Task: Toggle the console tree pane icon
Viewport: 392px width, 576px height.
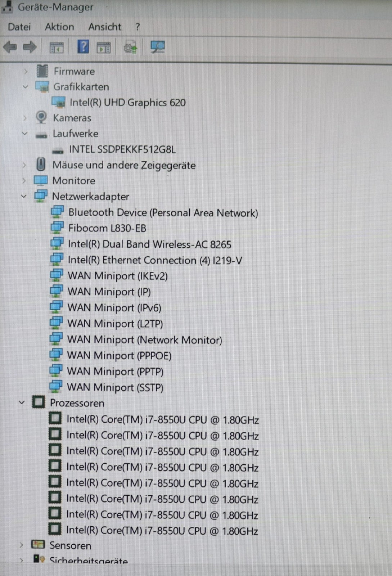Action: click(x=57, y=47)
